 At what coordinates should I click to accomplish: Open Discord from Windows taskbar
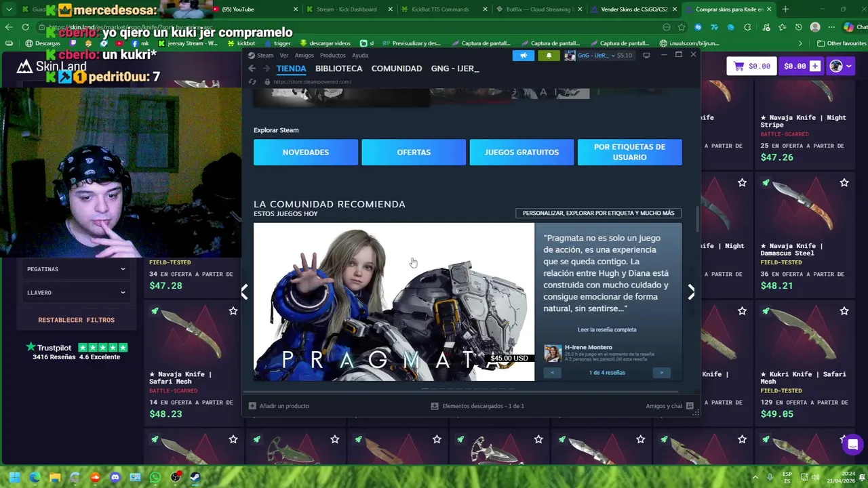(x=115, y=477)
